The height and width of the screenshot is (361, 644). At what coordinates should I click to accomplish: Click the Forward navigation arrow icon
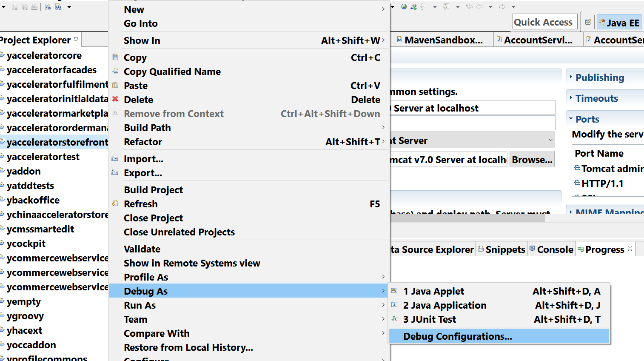[x=502, y=7]
